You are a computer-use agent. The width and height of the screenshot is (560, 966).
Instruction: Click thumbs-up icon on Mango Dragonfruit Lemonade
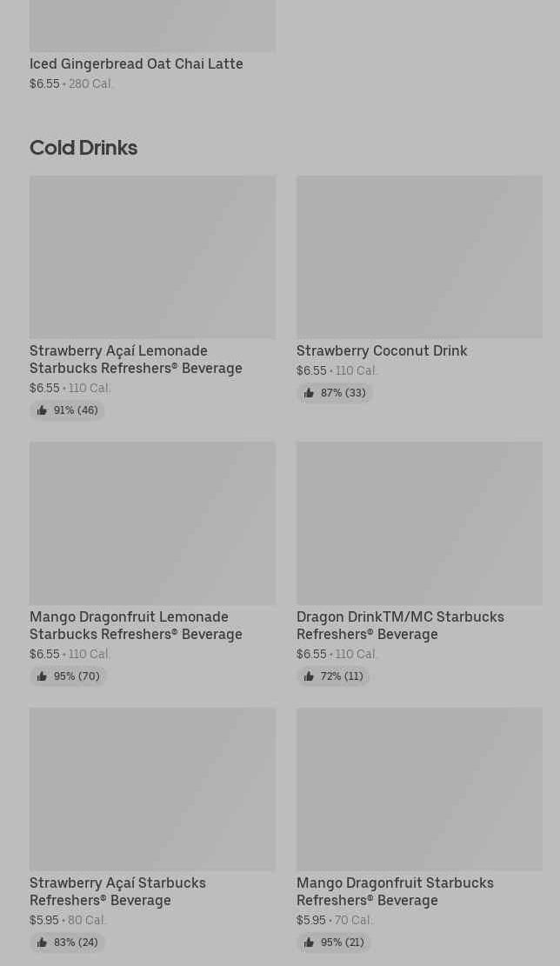pyautogui.click(x=42, y=676)
